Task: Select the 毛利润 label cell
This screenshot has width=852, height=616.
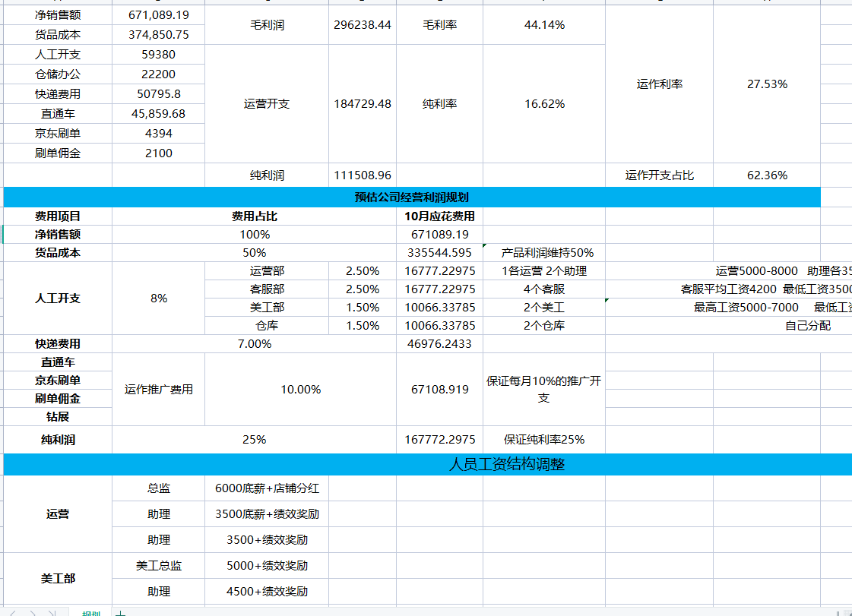Action: tap(267, 25)
